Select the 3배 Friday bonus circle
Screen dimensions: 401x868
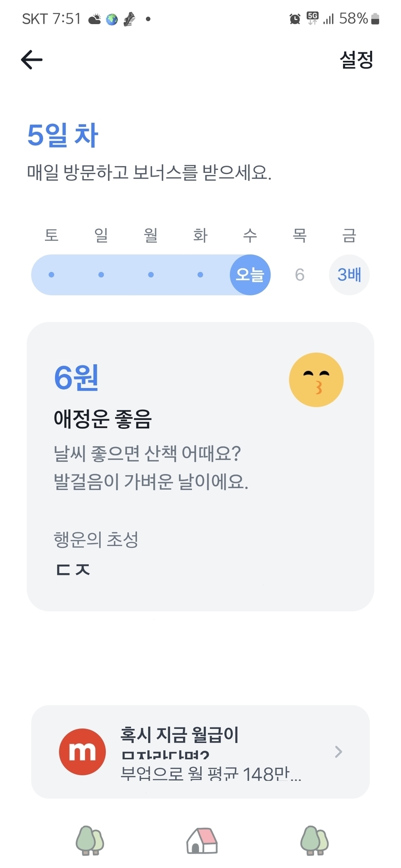tap(349, 275)
